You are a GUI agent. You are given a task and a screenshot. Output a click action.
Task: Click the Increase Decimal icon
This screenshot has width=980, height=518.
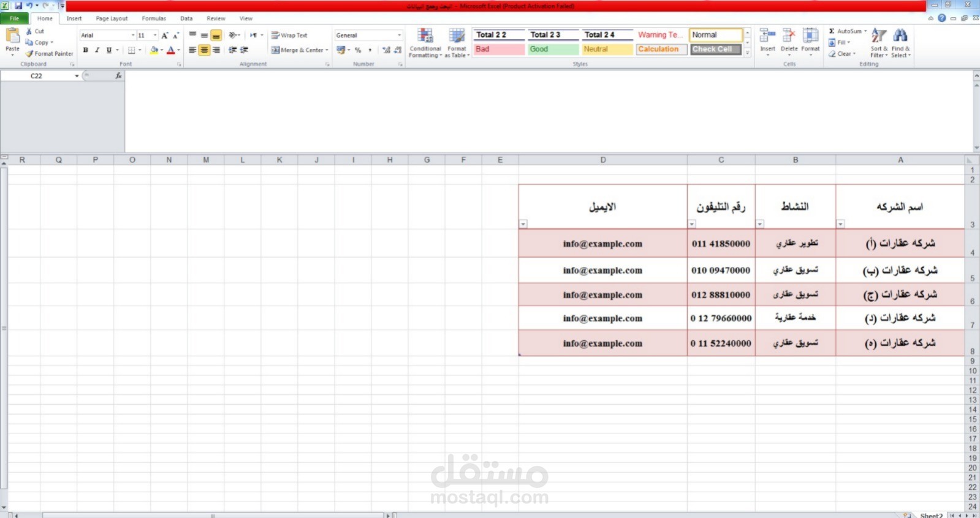(x=386, y=50)
